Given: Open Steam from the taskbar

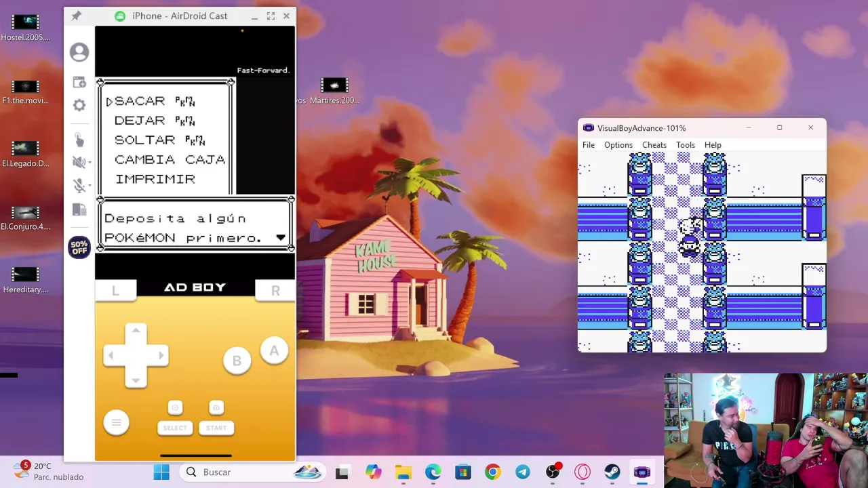Looking at the screenshot, I should tap(612, 472).
